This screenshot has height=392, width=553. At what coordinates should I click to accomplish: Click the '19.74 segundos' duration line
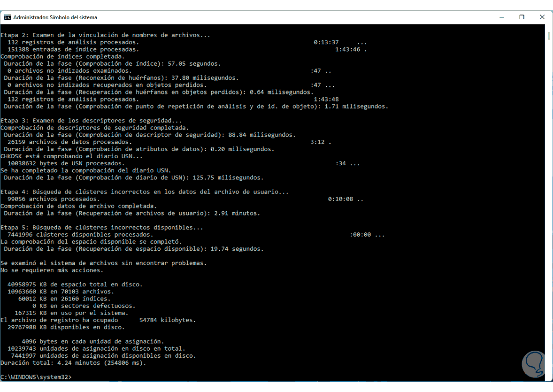134,249
